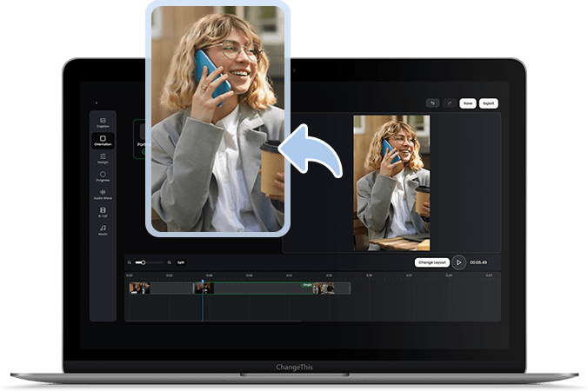Viewport: 588px width, 391px height.
Task: Click the undo arrow button
Action: [432, 103]
